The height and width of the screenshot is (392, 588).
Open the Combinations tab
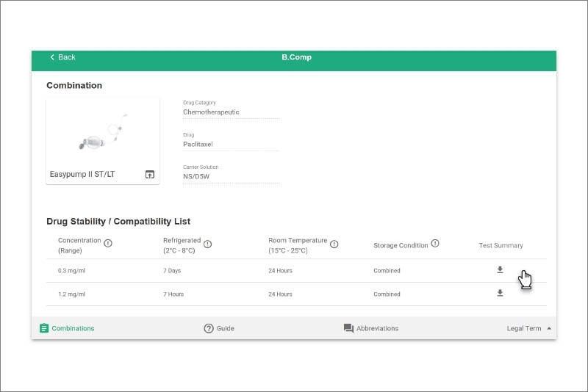tap(67, 328)
